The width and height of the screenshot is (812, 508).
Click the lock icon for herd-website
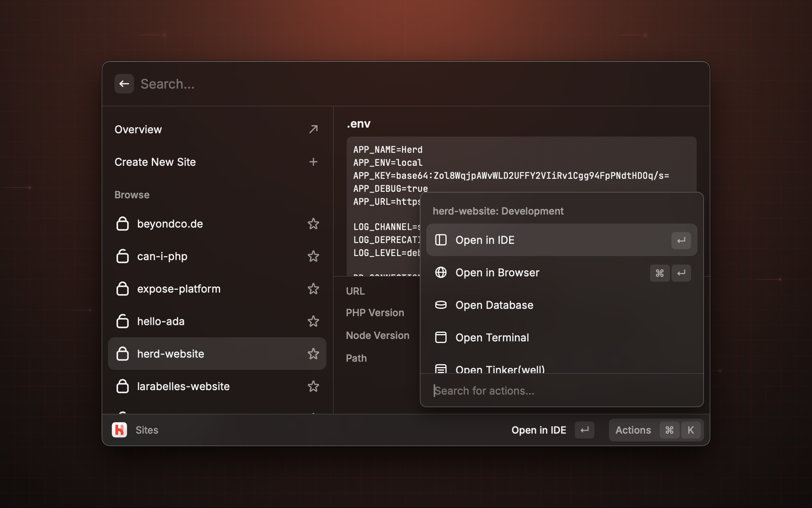click(x=122, y=354)
